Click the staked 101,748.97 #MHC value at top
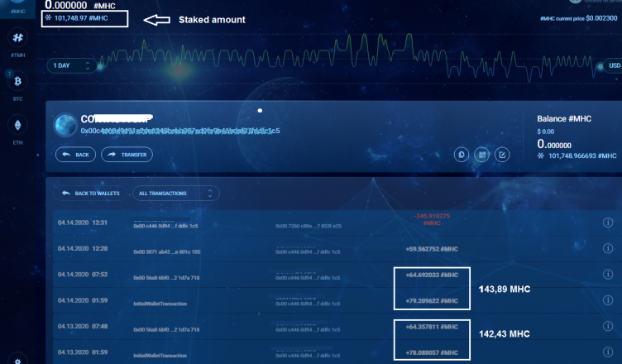Image resolution: width=622 pixels, height=364 pixels. point(81,18)
